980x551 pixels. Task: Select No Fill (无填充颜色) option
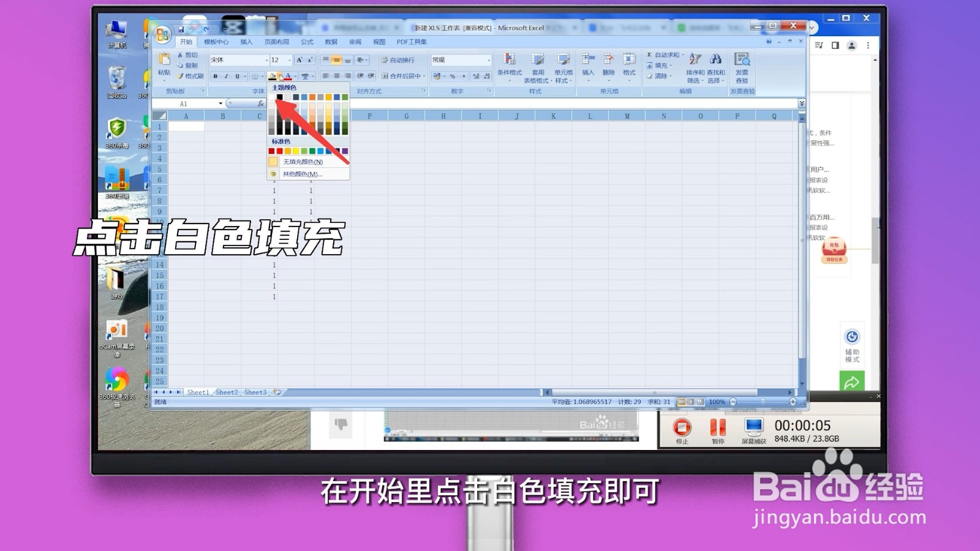308,162
